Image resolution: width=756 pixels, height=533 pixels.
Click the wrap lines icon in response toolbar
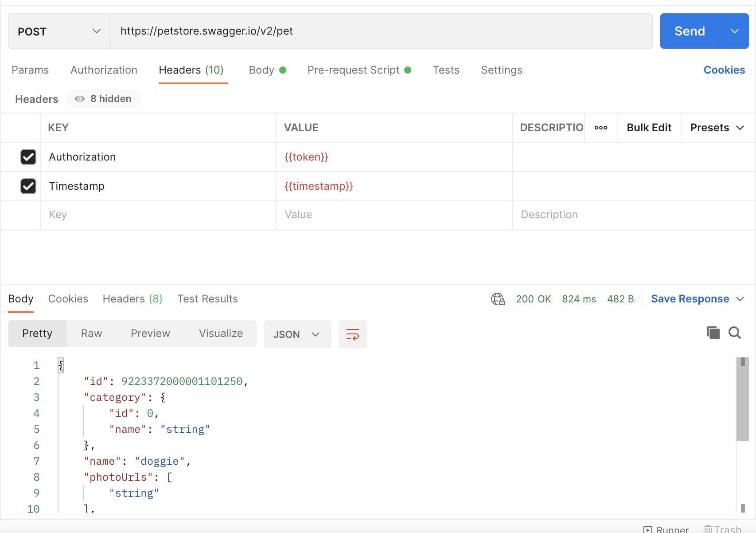(x=353, y=334)
